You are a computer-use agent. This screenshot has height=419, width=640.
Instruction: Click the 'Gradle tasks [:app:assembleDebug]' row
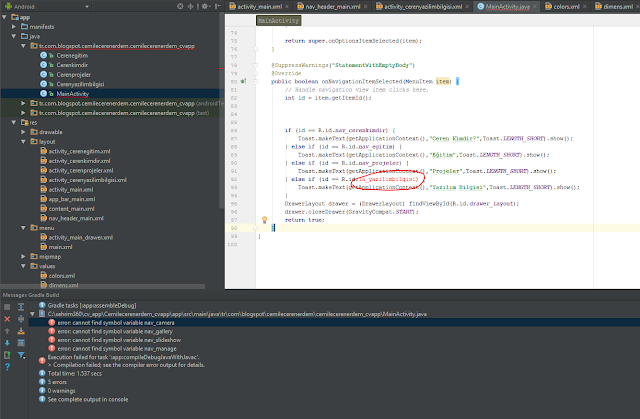92,305
